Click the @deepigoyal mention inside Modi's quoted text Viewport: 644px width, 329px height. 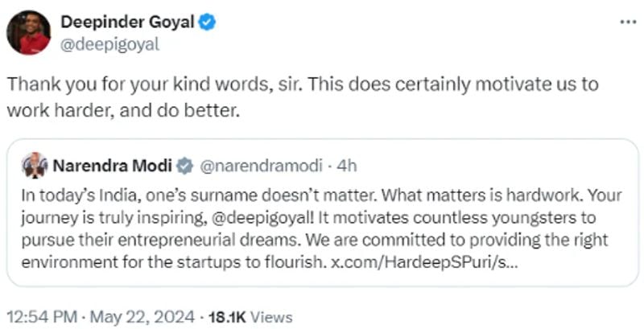coord(262,218)
